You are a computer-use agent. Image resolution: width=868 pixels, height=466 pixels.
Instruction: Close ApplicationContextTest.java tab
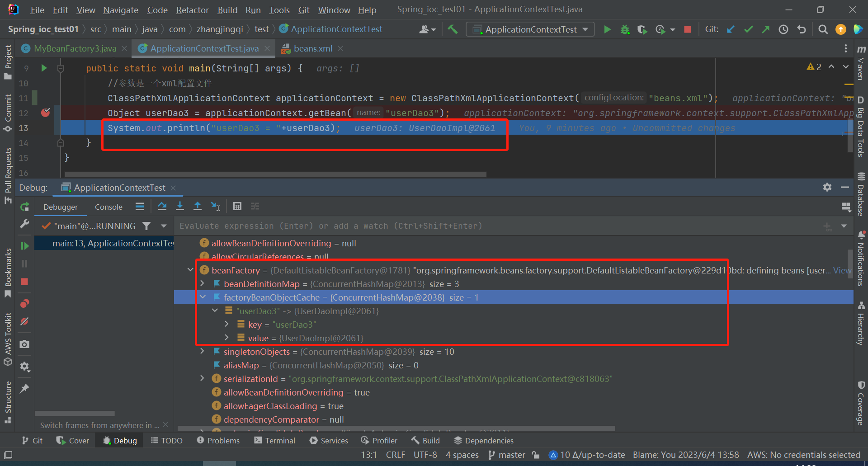click(x=267, y=48)
